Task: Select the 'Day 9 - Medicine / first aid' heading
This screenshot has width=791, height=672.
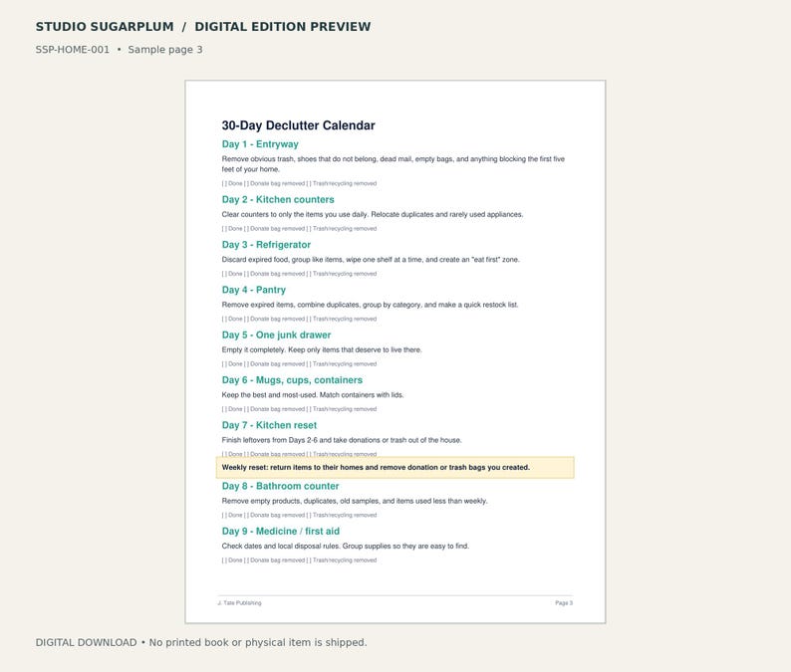Action: (281, 532)
